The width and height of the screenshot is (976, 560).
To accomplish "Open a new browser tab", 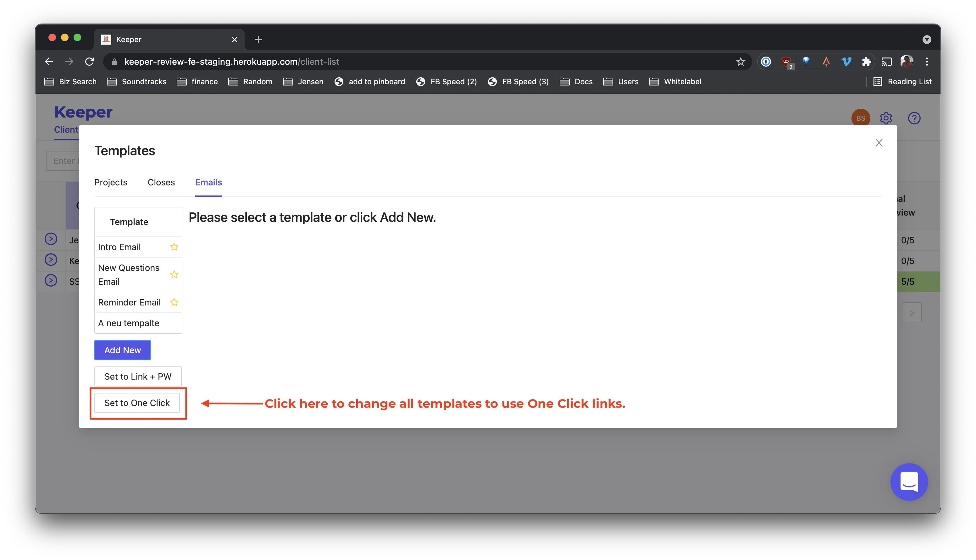I will [x=258, y=40].
